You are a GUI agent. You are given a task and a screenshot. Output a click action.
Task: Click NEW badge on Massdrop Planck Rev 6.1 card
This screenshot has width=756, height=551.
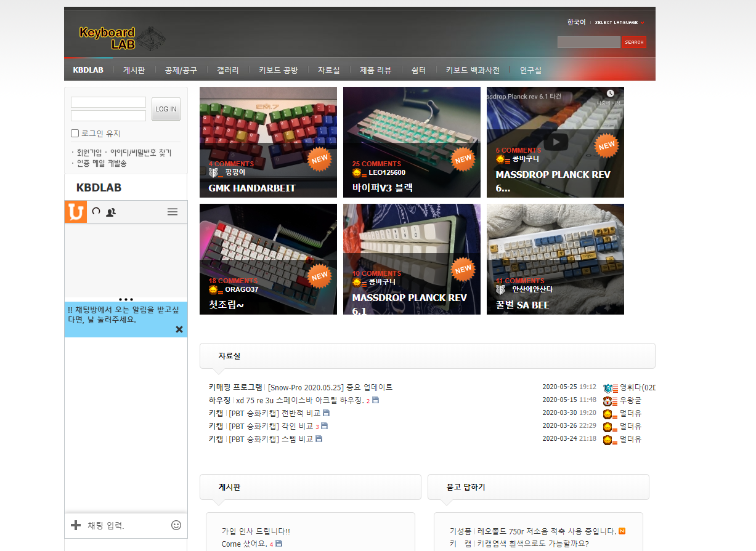tap(463, 269)
